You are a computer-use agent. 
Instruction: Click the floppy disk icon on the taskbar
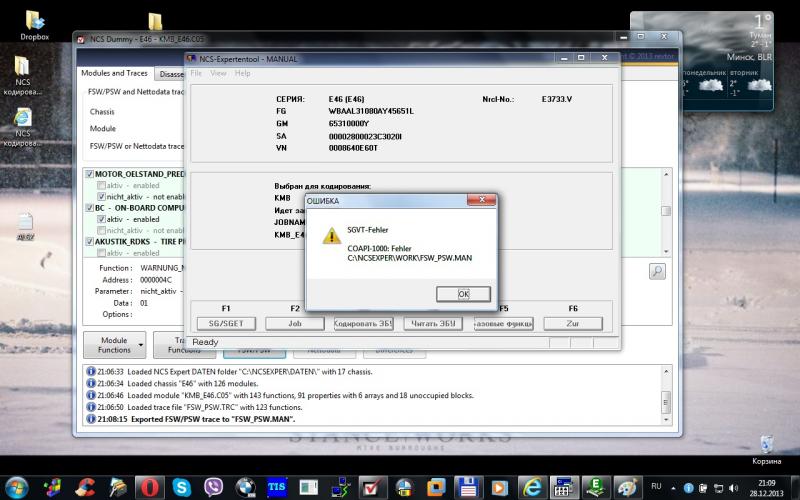coord(468,487)
